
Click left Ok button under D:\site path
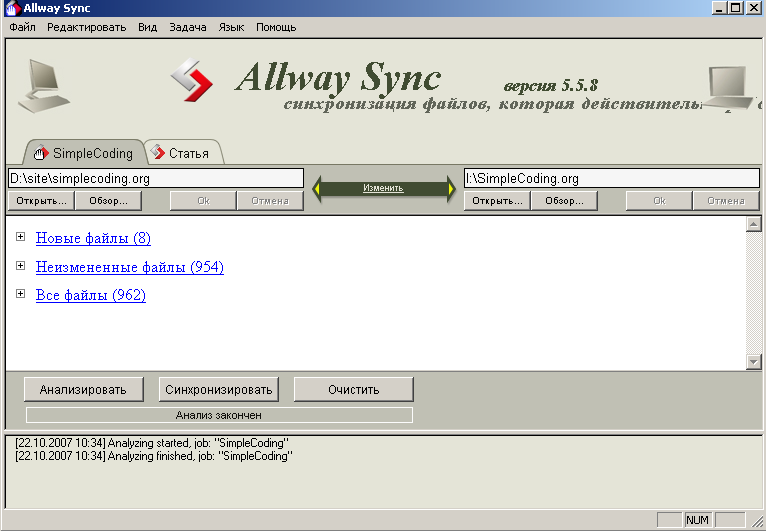203,201
